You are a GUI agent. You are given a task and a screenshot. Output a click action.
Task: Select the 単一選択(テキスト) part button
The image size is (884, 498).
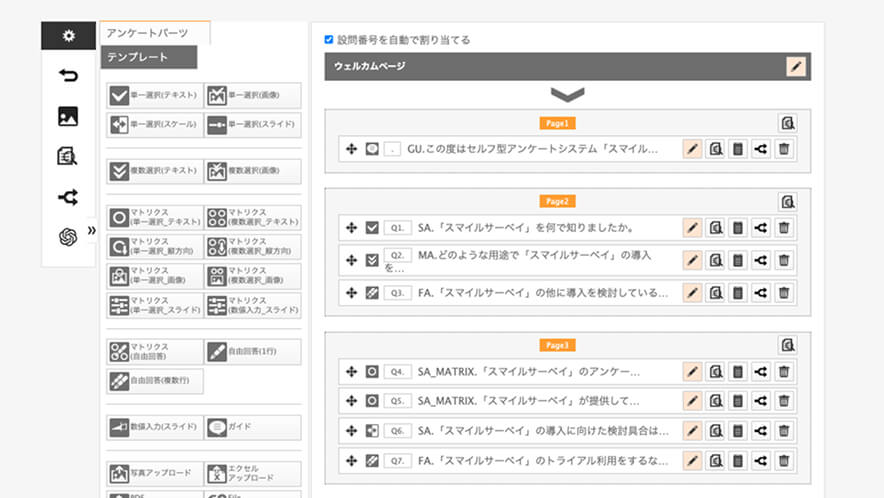154,96
